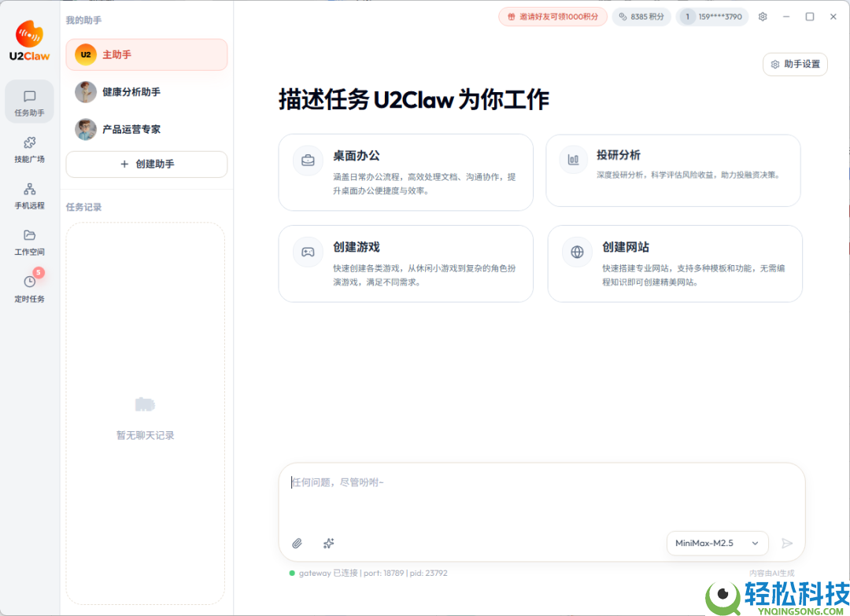The height and width of the screenshot is (616, 850).
Task: Click the U2Claw logo icon
Action: click(29, 34)
